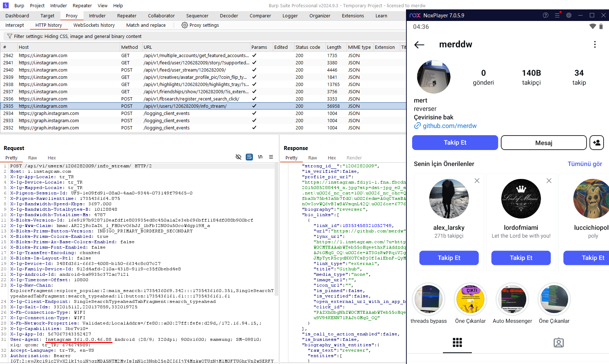
Task: Toggle show newline characters \n button
Action: click(260, 157)
